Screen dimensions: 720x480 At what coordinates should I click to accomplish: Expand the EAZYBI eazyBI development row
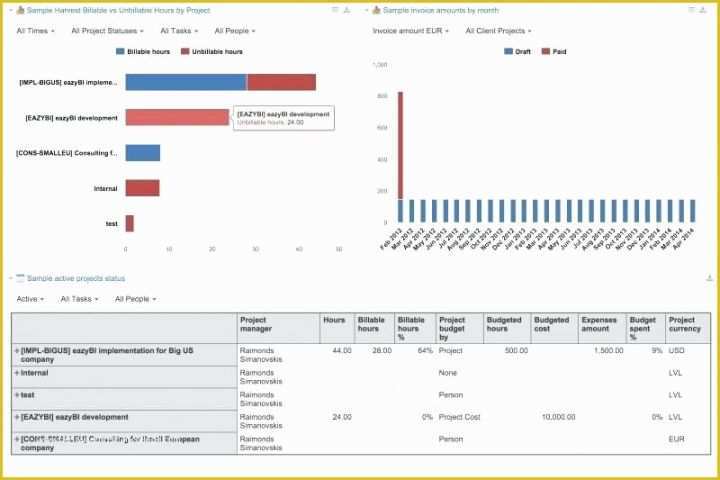coord(17,417)
